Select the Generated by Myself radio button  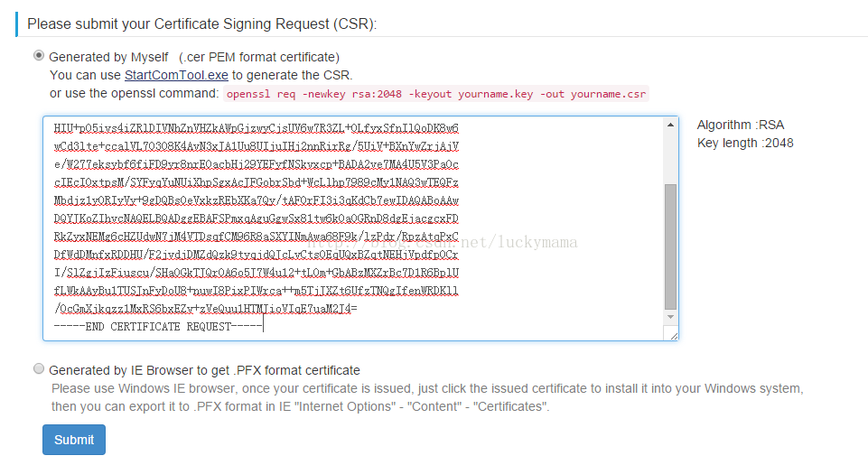click(x=39, y=55)
